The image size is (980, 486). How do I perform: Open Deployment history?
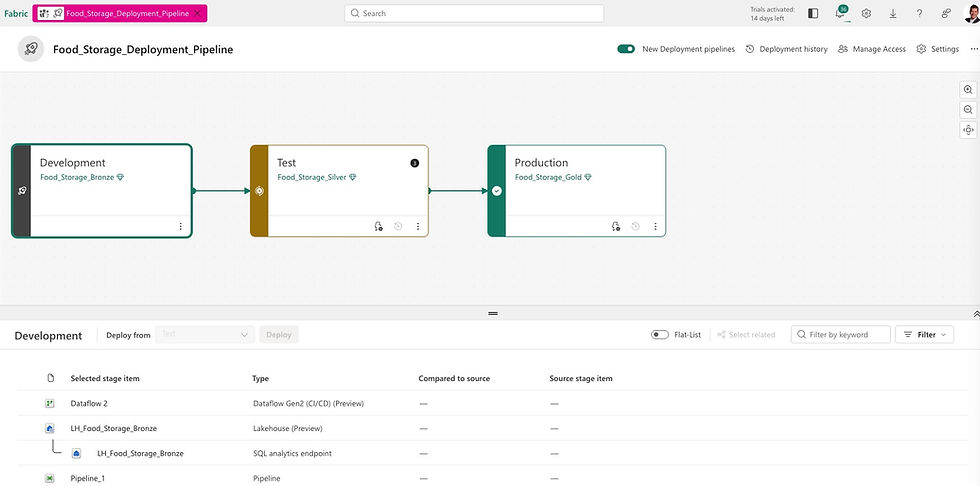(786, 49)
